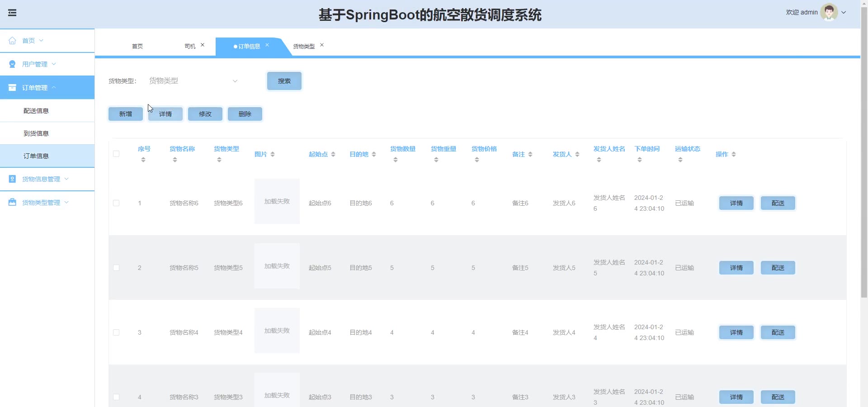This screenshot has height=407, width=868.
Task: Click the 修改 button
Action: [x=205, y=114]
